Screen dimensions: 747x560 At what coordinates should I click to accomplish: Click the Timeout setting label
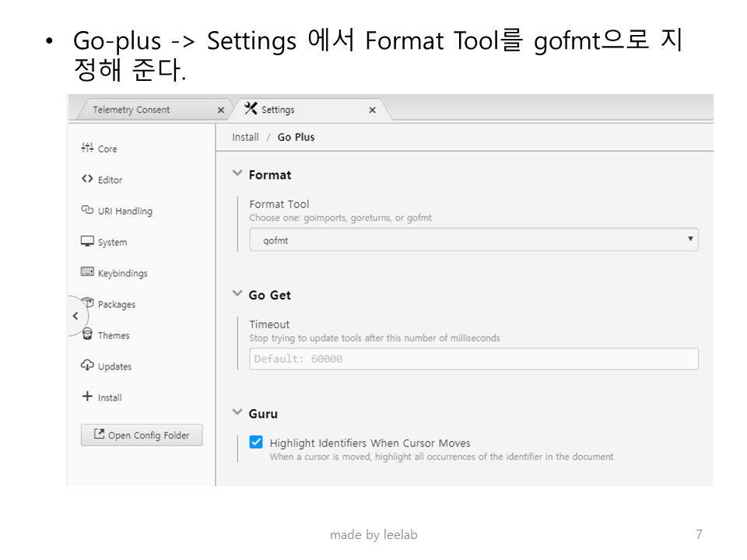[269, 324]
